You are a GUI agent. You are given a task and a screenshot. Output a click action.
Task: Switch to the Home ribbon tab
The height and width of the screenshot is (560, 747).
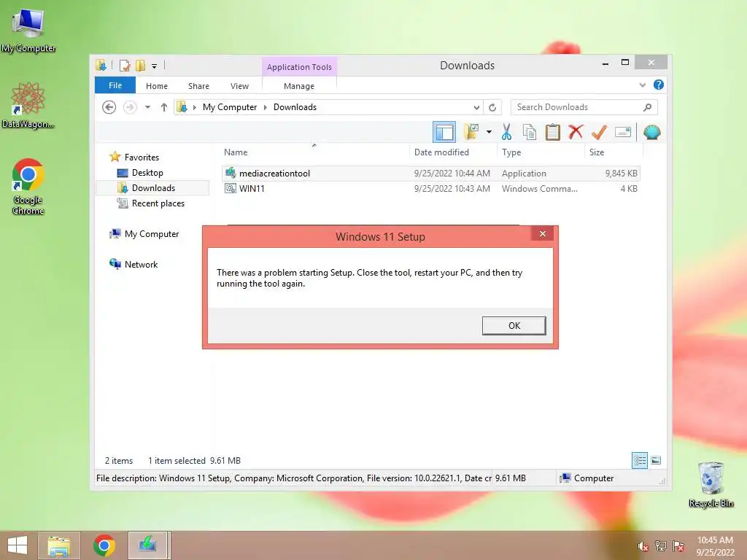[157, 86]
